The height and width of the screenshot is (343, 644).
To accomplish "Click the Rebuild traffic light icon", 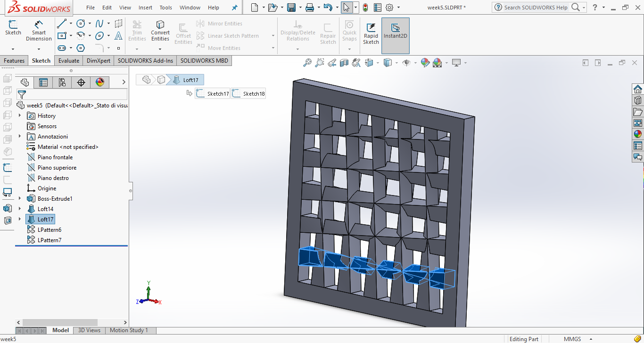I will pyautogui.click(x=365, y=8).
